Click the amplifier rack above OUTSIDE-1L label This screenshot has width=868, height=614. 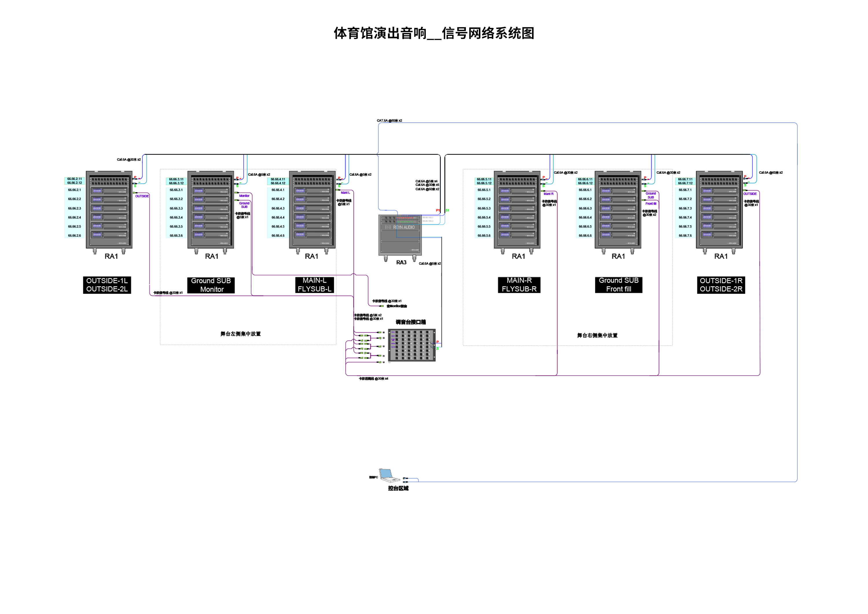click(109, 210)
